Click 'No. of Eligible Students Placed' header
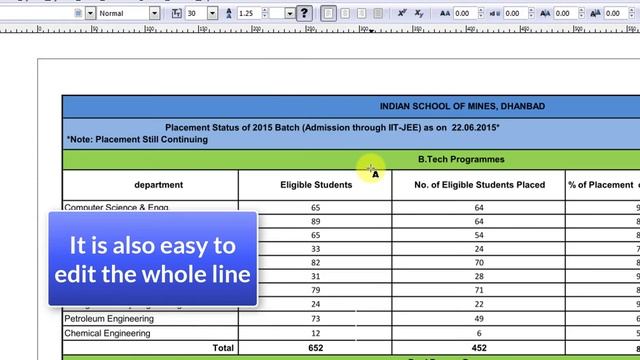Screen dimensions: 640x360 [480, 185]
